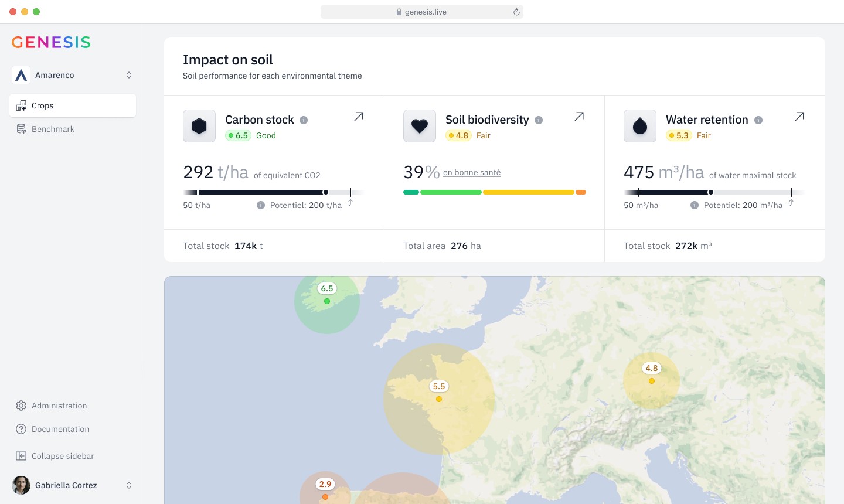Open the Crops section
The width and height of the screenshot is (844, 504).
(73, 105)
